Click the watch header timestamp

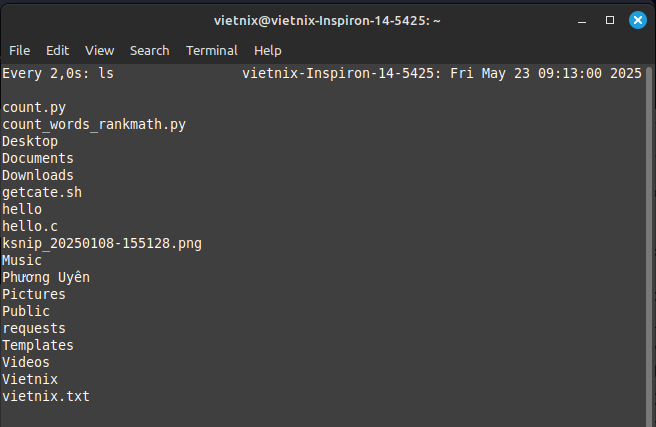(546, 74)
